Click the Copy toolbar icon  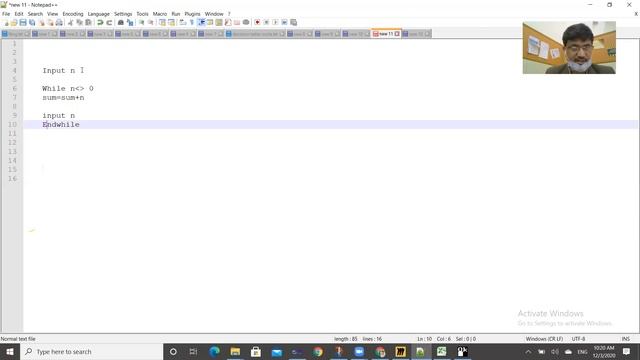(x=79, y=22)
